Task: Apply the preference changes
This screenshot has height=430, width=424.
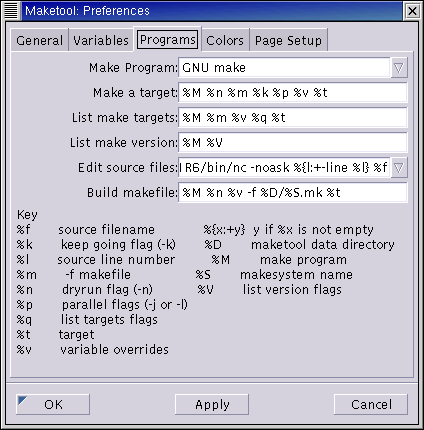Action: pyautogui.click(x=212, y=404)
